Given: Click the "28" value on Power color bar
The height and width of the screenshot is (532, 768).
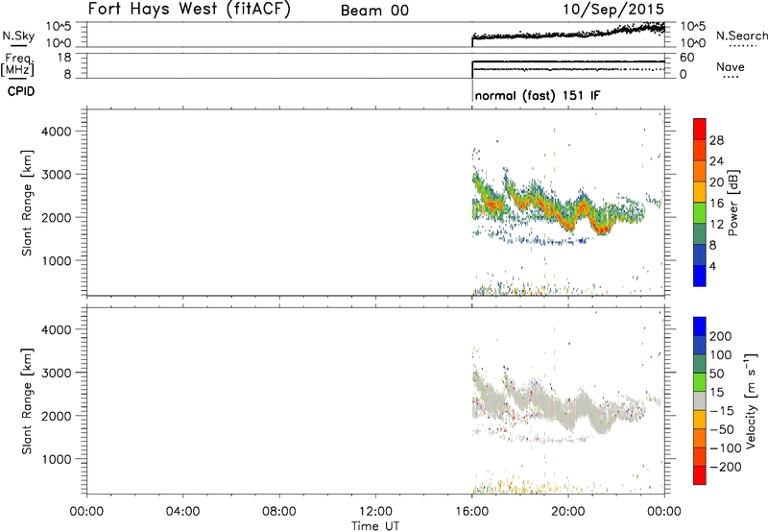Looking at the screenshot, I should click(x=716, y=140).
